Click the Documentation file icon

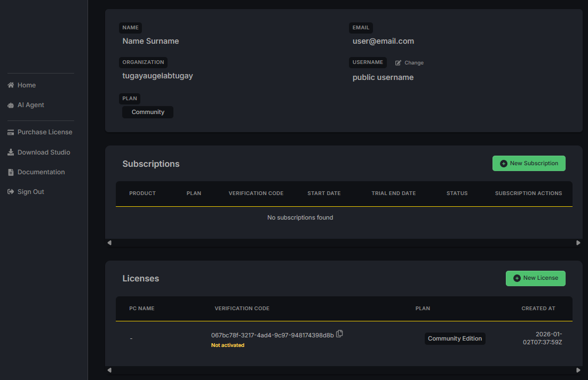click(x=11, y=172)
